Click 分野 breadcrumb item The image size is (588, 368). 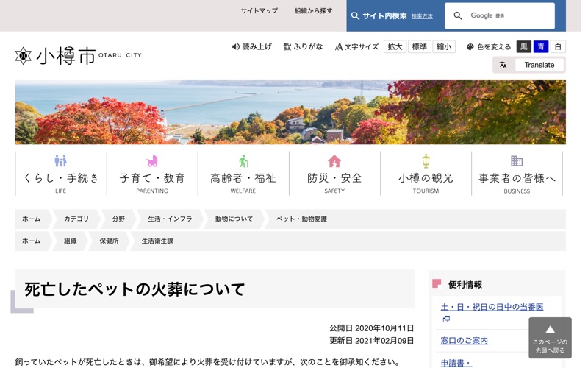118,219
